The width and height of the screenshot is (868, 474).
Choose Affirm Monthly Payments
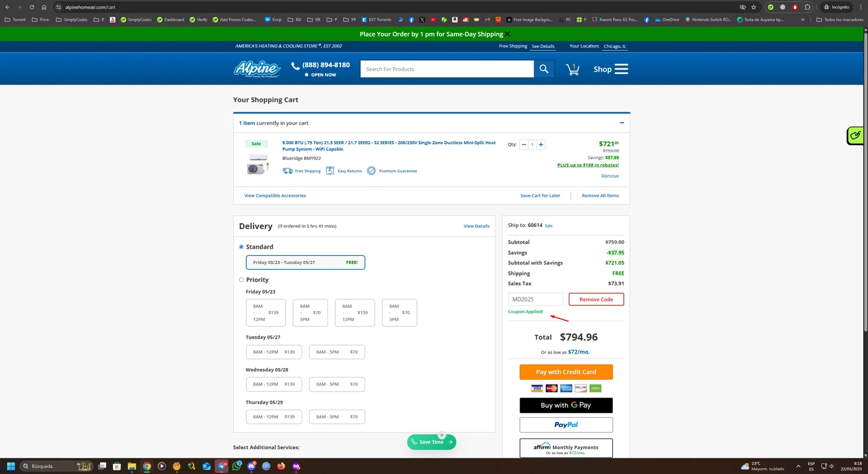click(x=566, y=449)
